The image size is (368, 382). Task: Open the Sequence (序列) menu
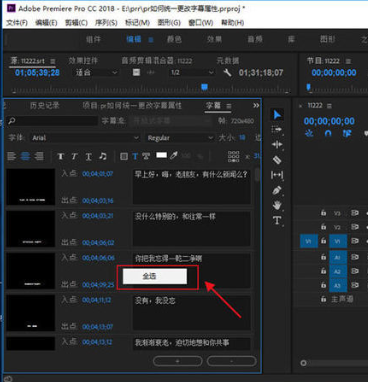(x=106, y=23)
